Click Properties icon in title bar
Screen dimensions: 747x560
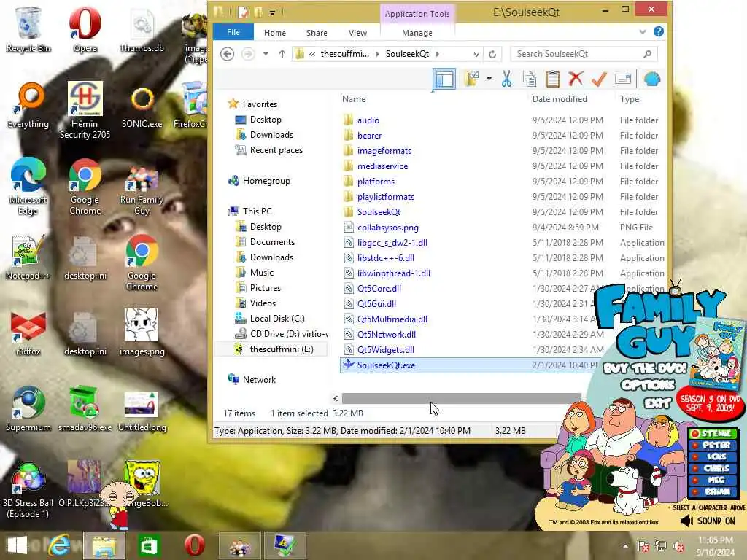pyautogui.click(x=243, y=12)
